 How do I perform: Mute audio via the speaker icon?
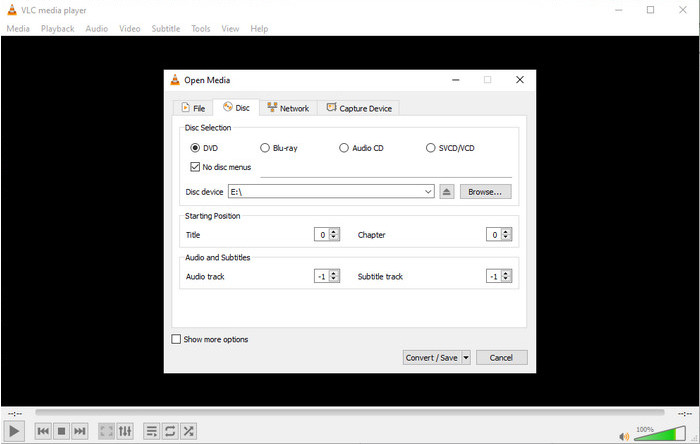tap(624, 436)
